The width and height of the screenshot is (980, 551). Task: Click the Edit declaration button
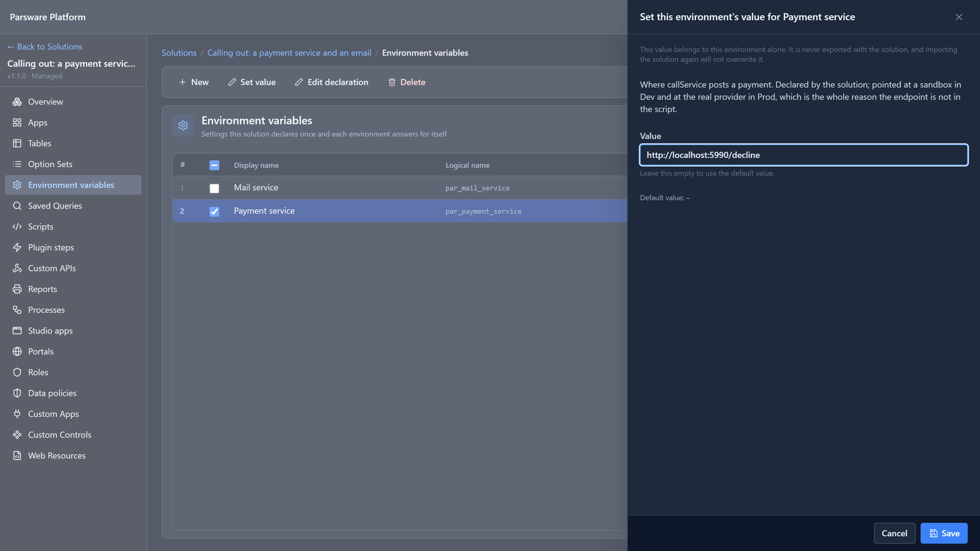(332, 82)
